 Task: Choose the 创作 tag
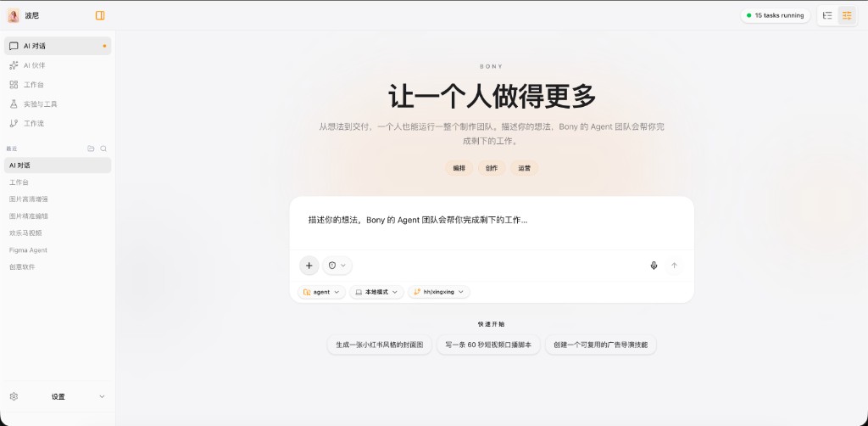point(492,168)
